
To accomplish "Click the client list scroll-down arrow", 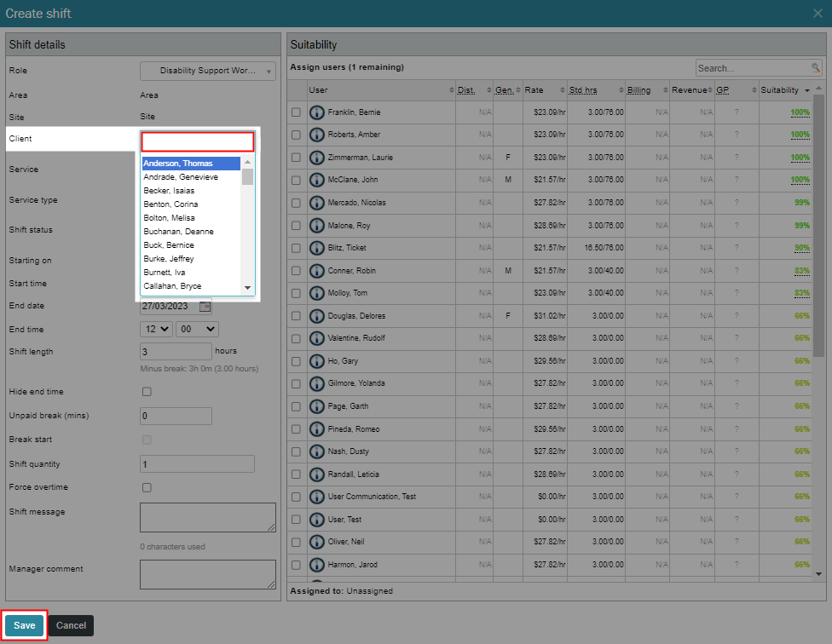I will [x=247, y=288].
